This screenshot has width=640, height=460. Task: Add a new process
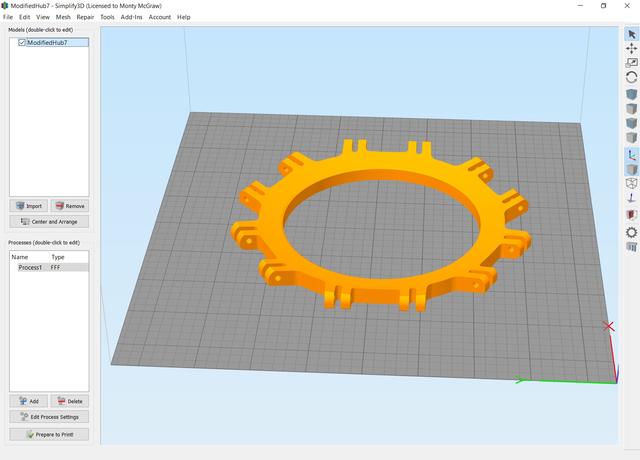[29, 401]
